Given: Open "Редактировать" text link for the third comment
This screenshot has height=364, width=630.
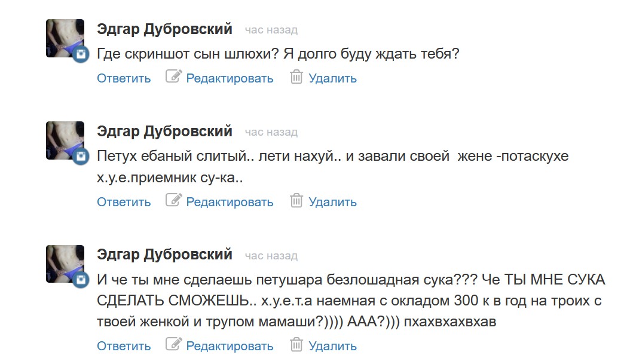Looking at the screenshot, I should (x=230, y=346).
